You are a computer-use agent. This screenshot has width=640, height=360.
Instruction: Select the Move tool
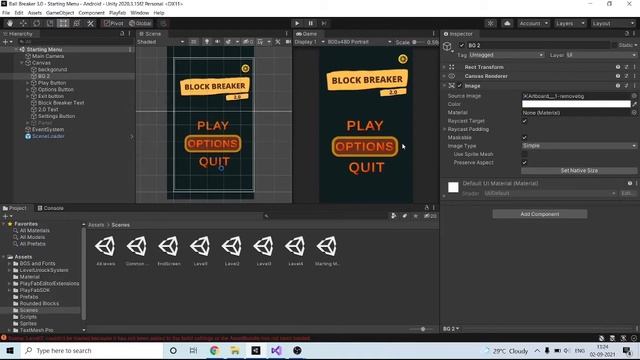(x=23, y=23)
